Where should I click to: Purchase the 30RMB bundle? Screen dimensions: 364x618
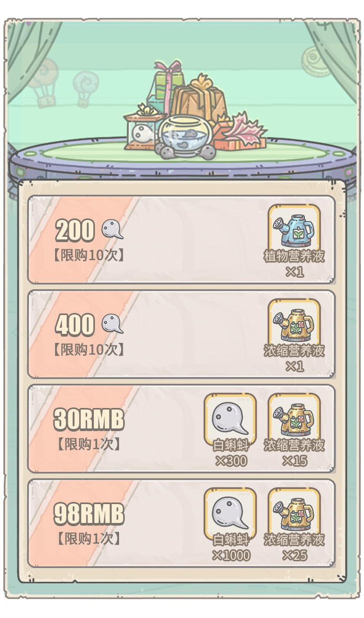tap(181, 428)
